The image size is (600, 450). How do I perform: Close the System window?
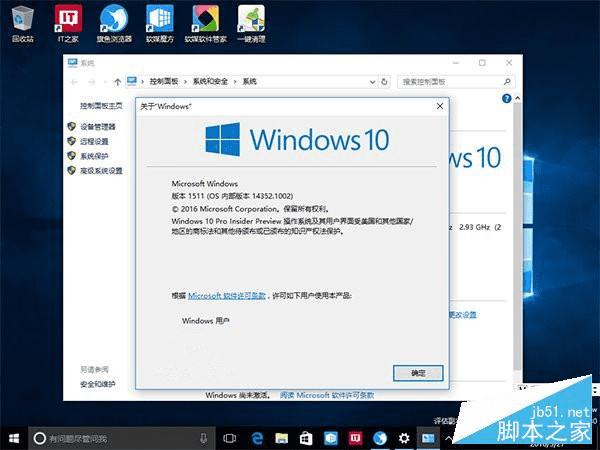pyautogui.click(x=509, y=62)
